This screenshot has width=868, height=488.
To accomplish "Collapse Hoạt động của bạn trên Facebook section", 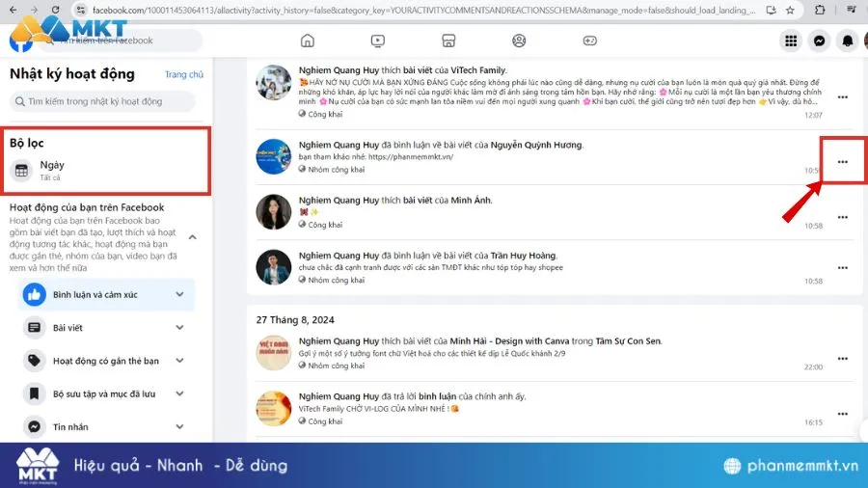I will (193, 237).
